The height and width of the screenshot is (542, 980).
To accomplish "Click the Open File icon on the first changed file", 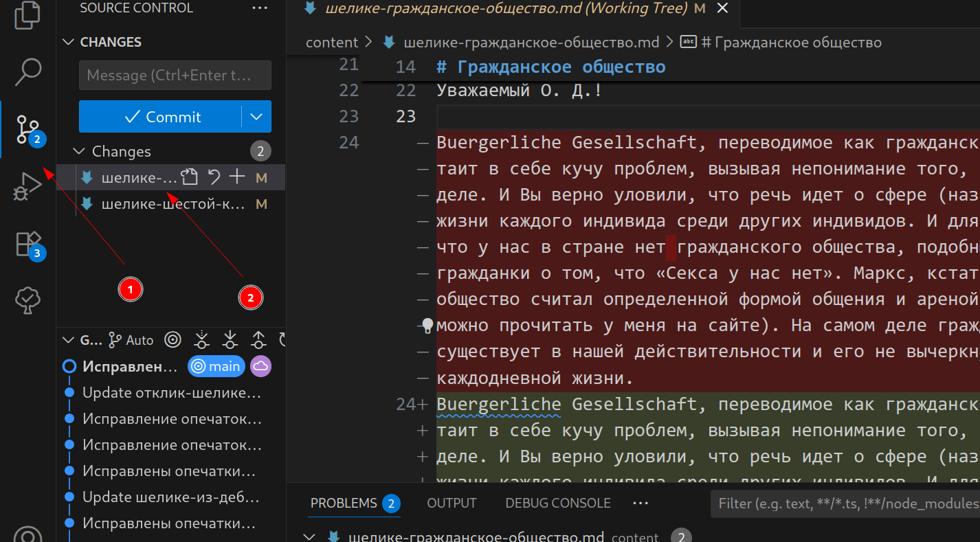I will 189,178.
